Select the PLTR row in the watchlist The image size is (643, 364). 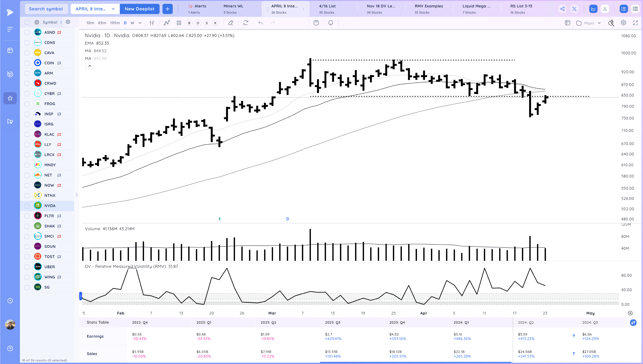[x=47, y=216]
